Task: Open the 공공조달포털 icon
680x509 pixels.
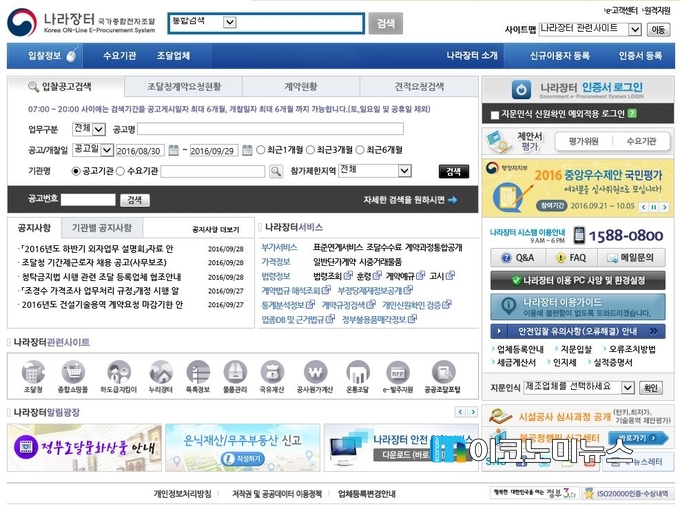Action: tap(443, 372)
